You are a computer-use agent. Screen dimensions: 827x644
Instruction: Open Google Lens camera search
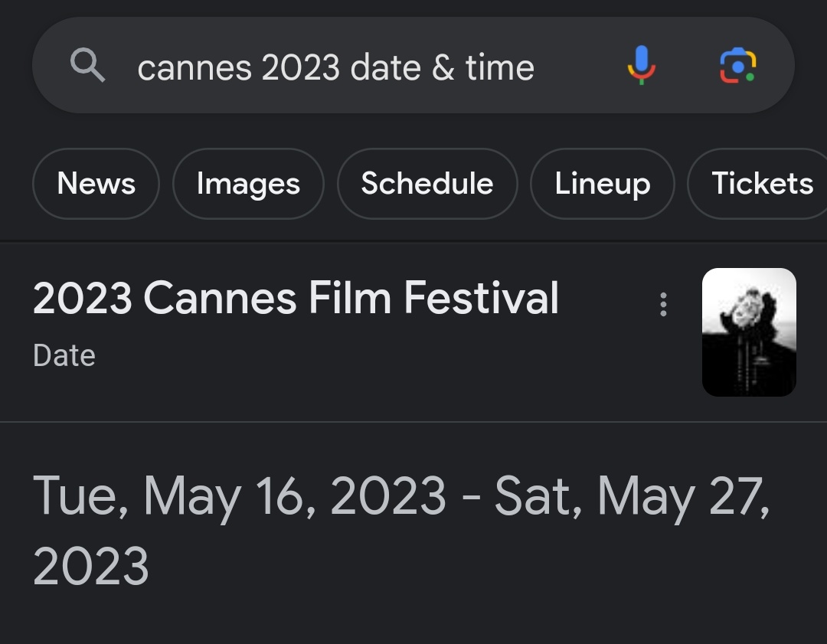pos(737,66)
